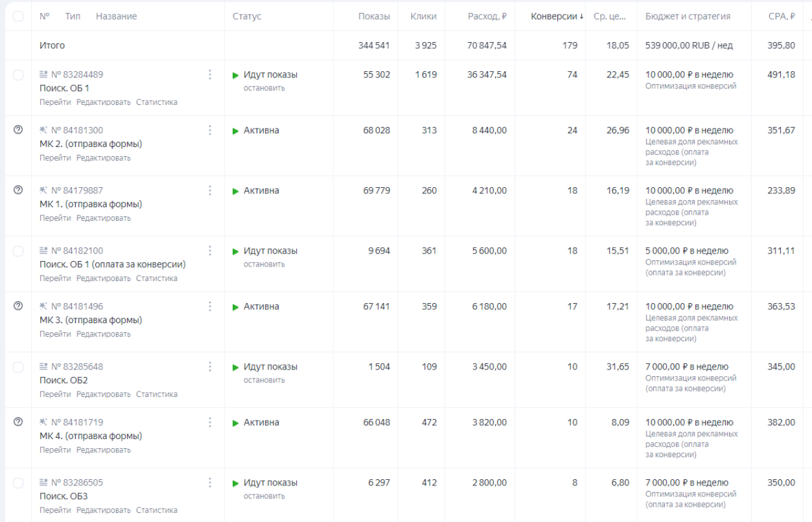The height and width of the screenshot is (522, 812).
Task: Open the kebab menu for campaign №84182100
Action: (210, 251)
